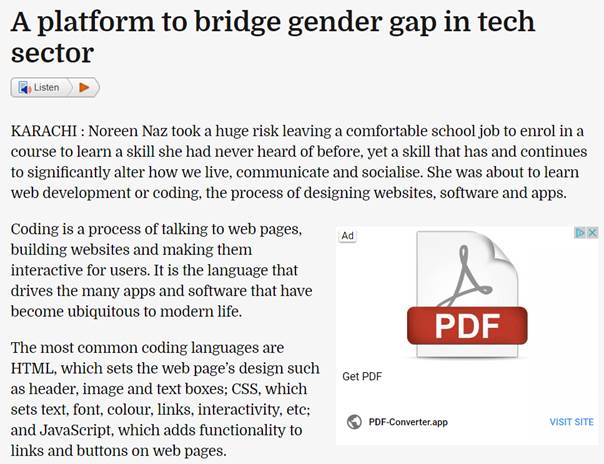This screenshot has width=604, height=464.
Task: Open the VISIT SITE link
Action: (x=572, y=422)
